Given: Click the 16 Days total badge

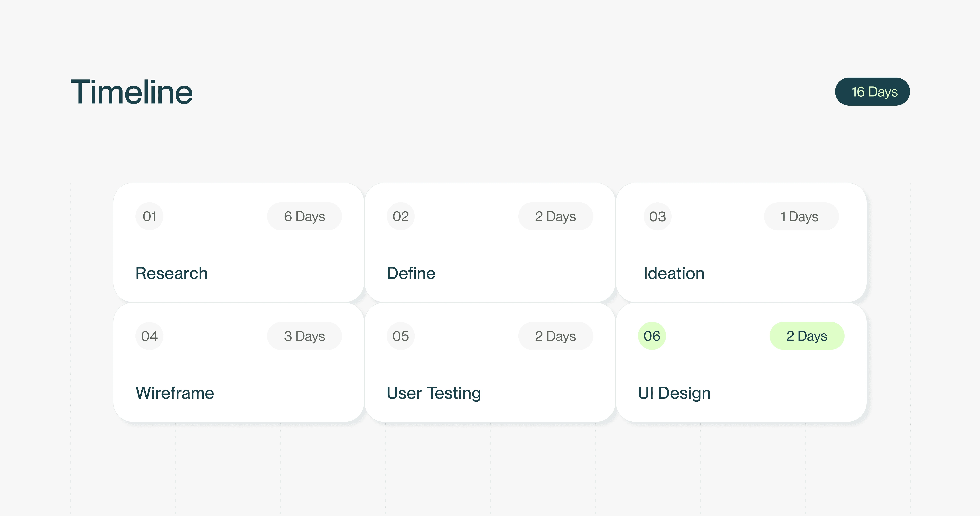Looking at the screenshot, I should pos(872,92).
